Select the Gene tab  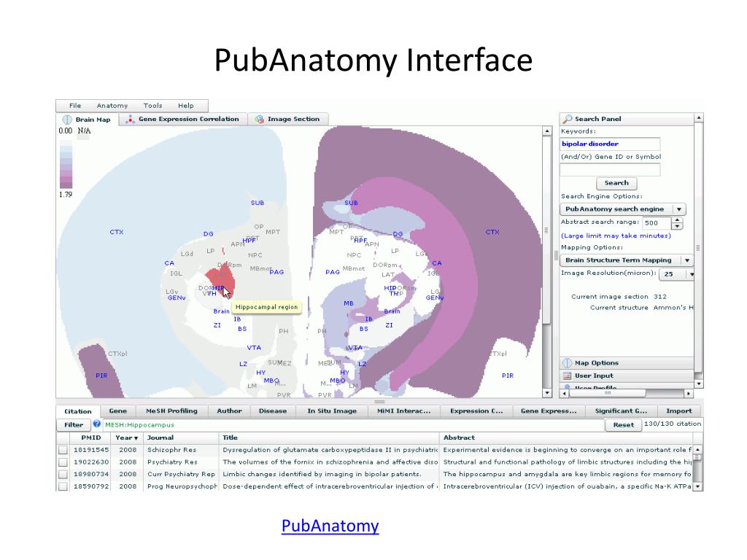(x=117, y=411)
